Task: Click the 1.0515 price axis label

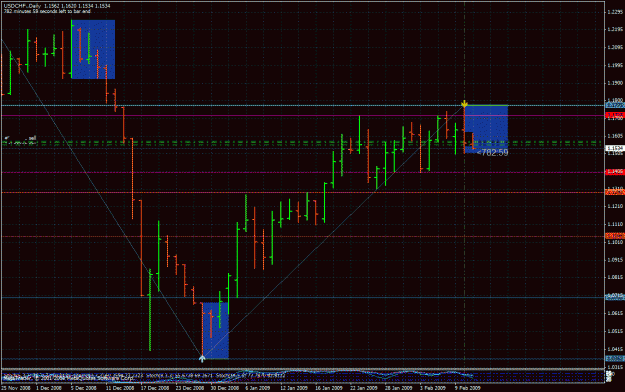Action: pyautogui.click(x=615, y=331)
